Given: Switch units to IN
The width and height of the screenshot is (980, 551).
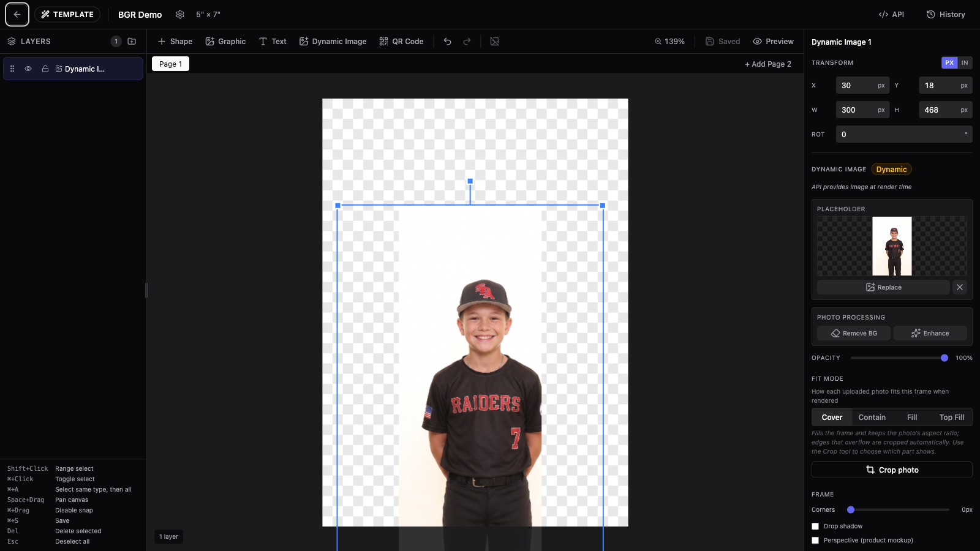Looking at the screenshot, I should [965, 62].
